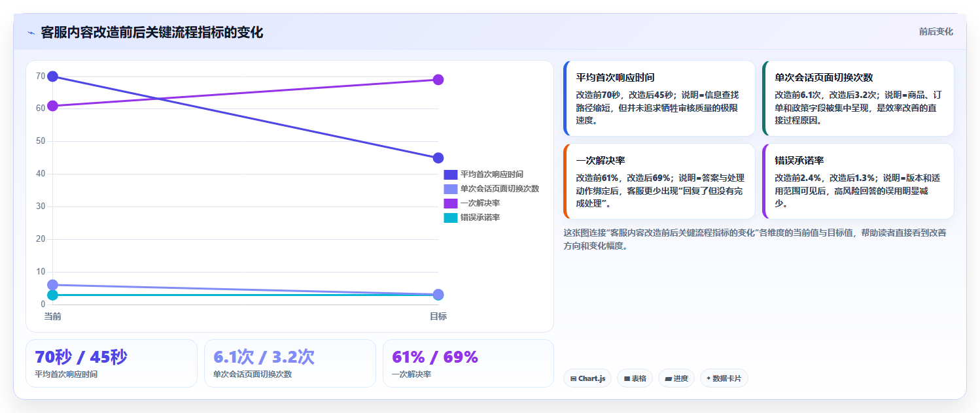This screenshot has width=980, height=413.
Task: Select the Chart.js tag chip
Action: (x=587, y=378)
